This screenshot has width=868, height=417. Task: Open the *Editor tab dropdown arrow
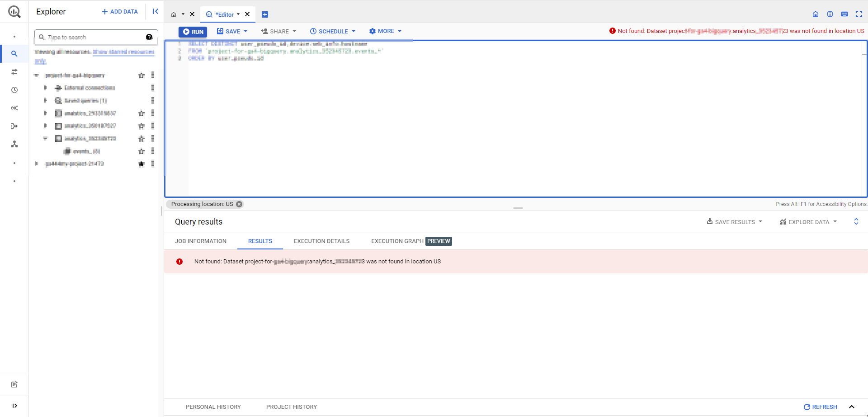238,14
